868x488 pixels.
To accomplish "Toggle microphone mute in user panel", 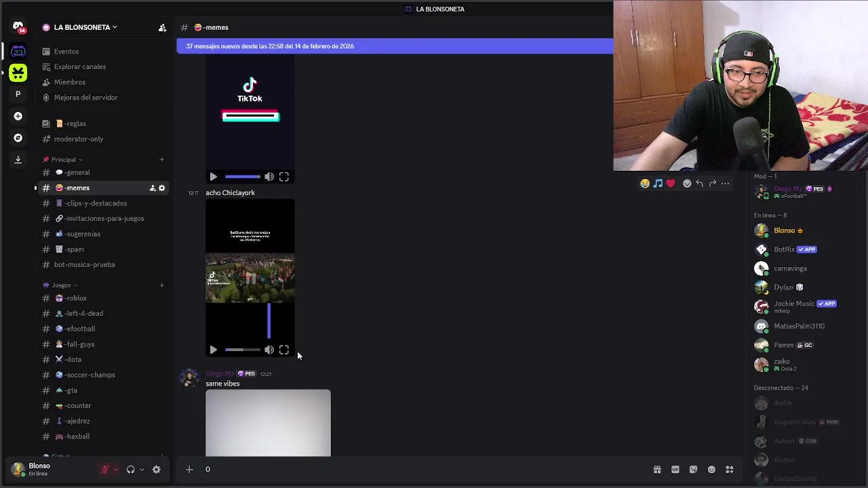I will 105,470.
